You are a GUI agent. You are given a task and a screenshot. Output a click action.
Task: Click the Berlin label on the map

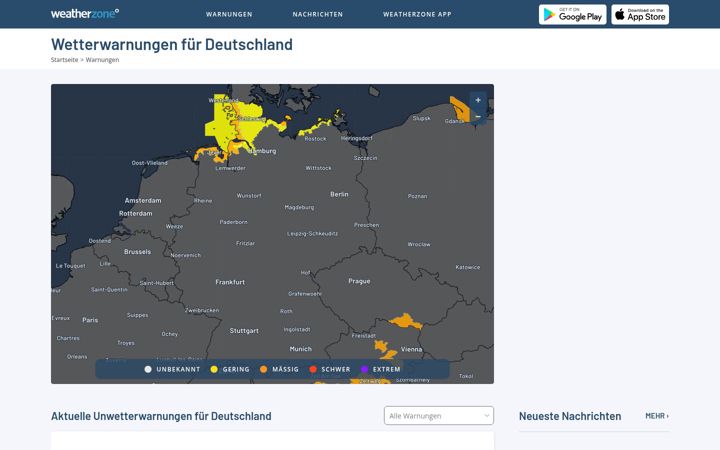pyautogui.click(x=339, y=194)
